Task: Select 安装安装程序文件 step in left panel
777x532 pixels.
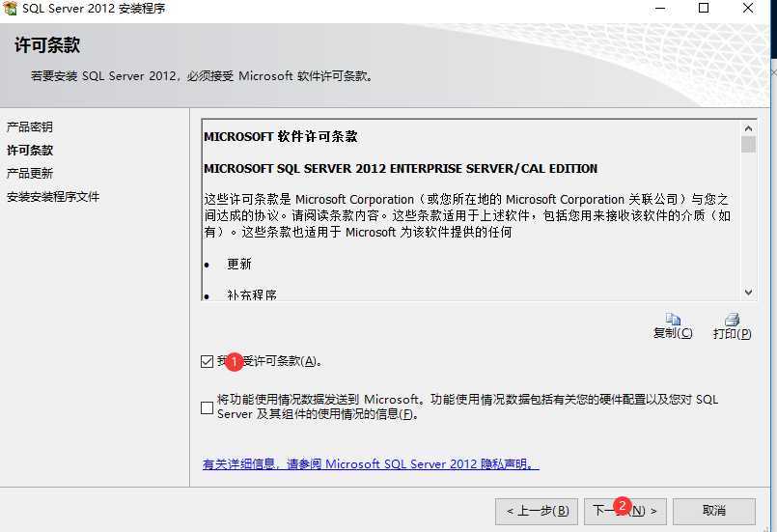Action: (53, 197)
